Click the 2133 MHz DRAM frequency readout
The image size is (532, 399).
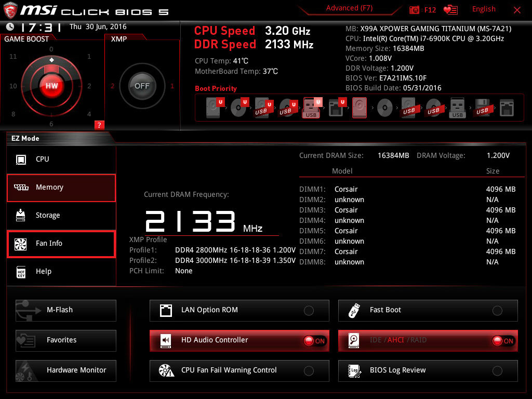[x=204, y=221]
